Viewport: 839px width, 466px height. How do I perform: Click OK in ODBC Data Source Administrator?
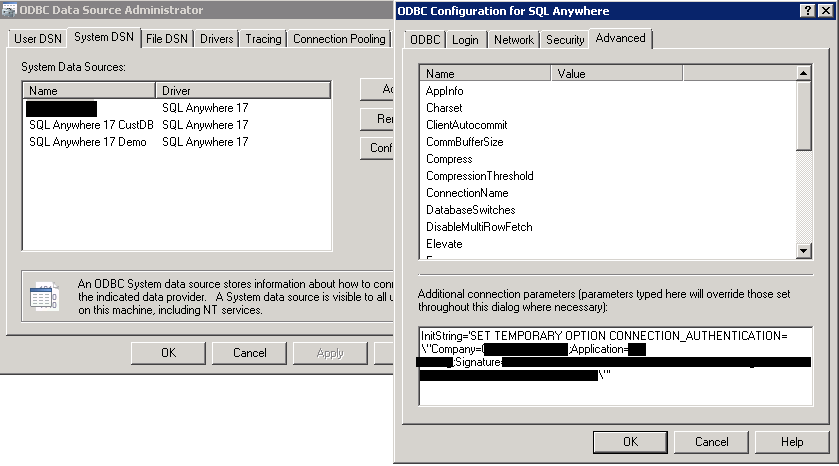point(169,353)
